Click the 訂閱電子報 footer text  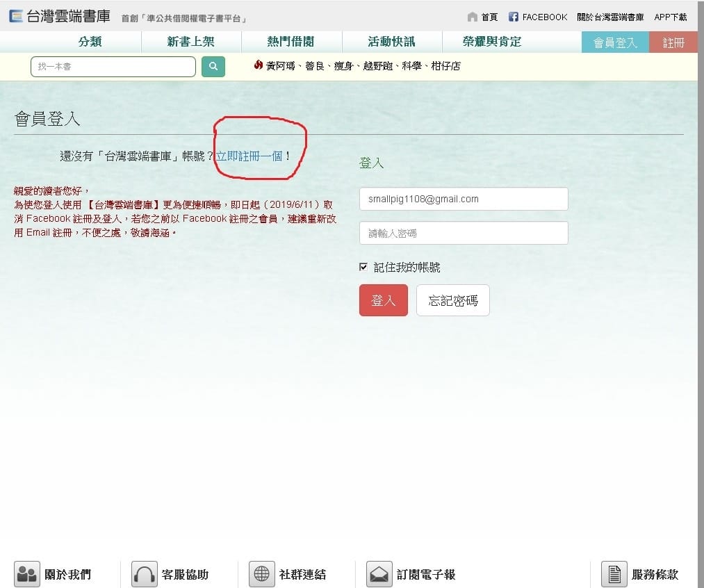point(425,575)
